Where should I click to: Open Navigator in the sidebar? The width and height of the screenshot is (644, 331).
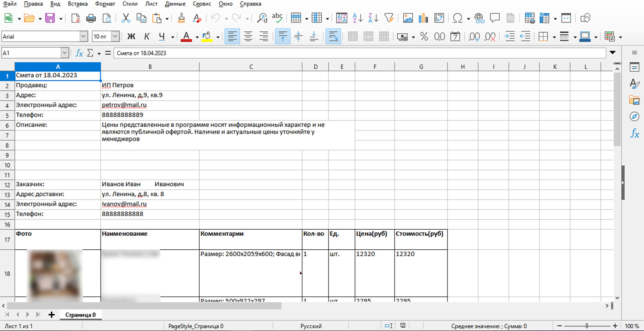coord(634,117)
